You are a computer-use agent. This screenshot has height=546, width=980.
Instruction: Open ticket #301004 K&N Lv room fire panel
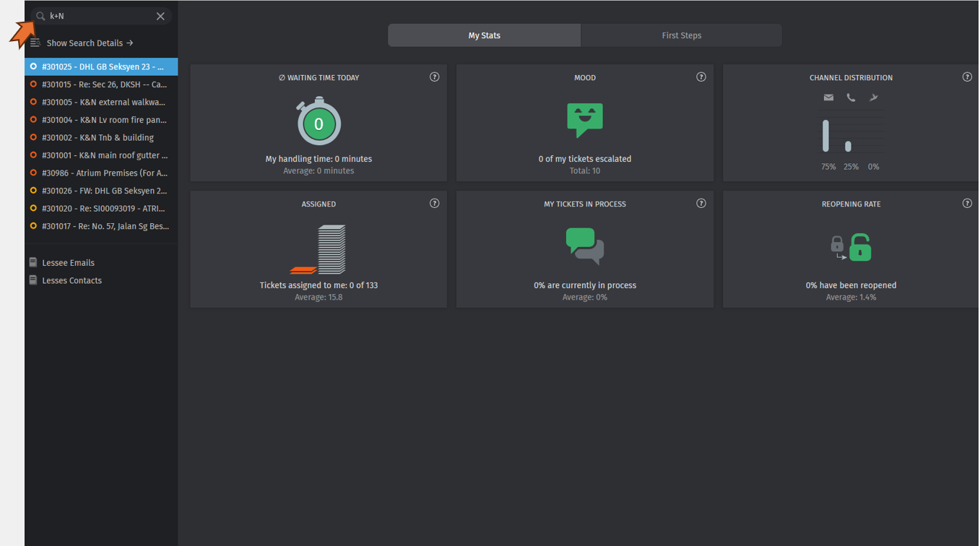103,120
